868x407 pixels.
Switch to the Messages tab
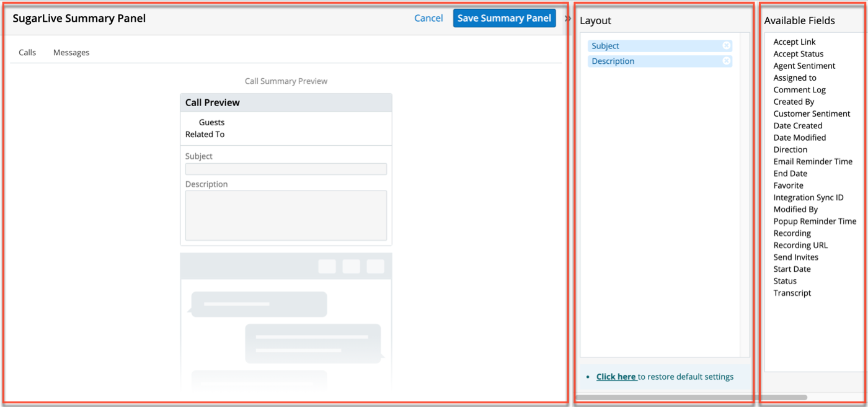[x=71, y=52]
